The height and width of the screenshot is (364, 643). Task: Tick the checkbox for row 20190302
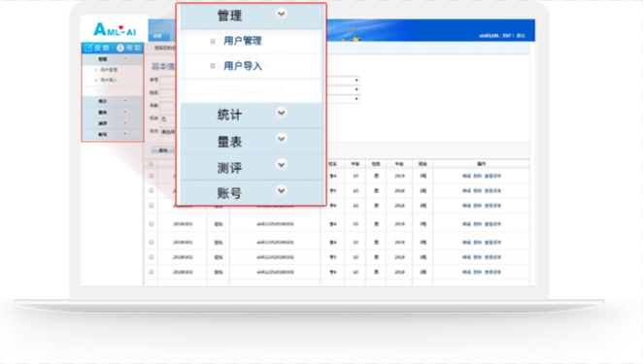pyautogui.click(x=151, y=257)
